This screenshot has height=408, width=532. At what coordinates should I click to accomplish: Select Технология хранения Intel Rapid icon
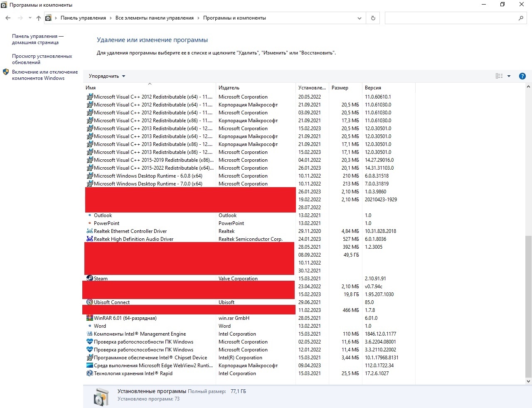(90, 373)
